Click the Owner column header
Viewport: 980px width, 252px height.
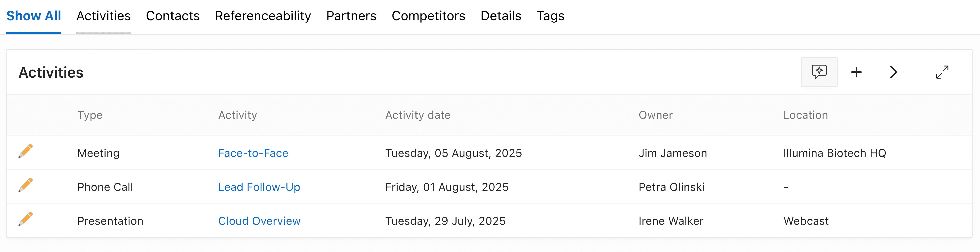click(x=655, y=115)
